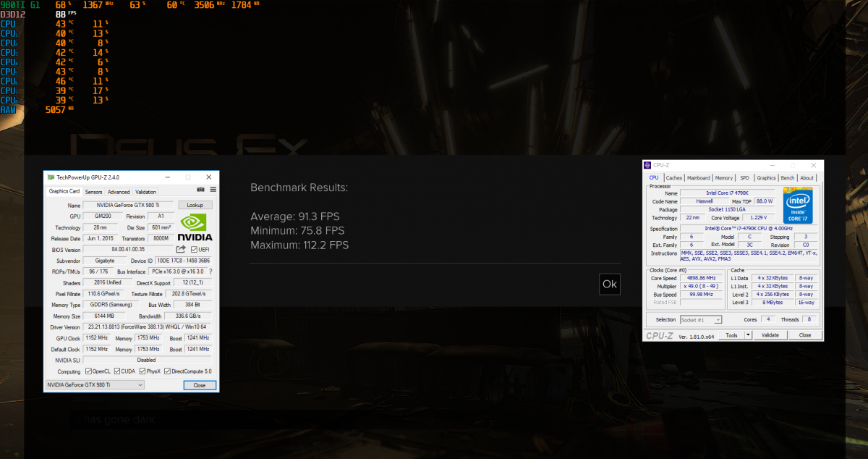
Task: Click the camera screenshot icon in GPU-Z
Action: 200,189
